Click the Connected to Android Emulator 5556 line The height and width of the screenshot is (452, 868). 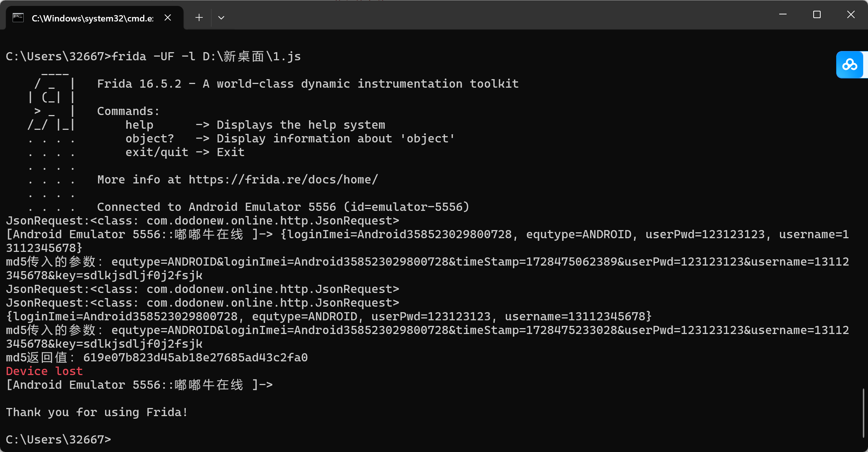click(283, 207)
